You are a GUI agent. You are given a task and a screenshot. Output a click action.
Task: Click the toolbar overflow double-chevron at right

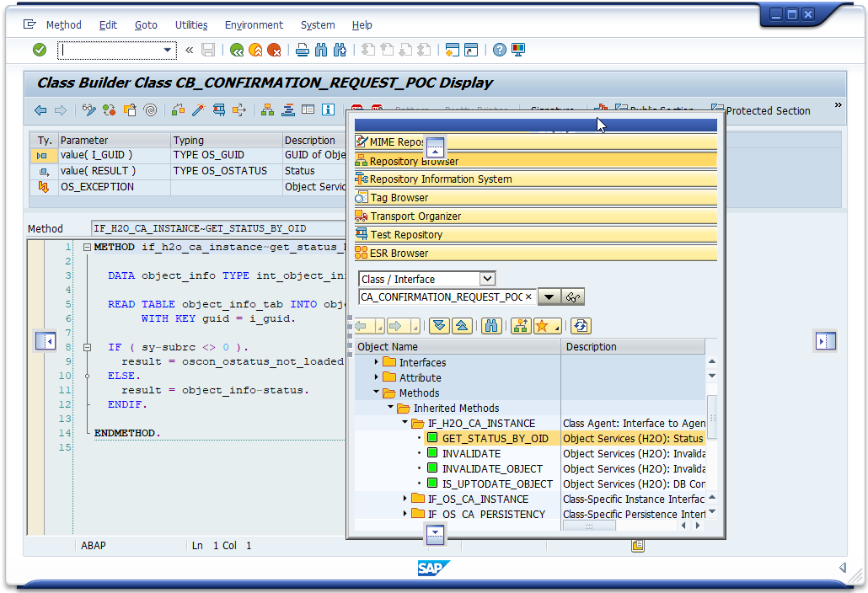point(839,104)
